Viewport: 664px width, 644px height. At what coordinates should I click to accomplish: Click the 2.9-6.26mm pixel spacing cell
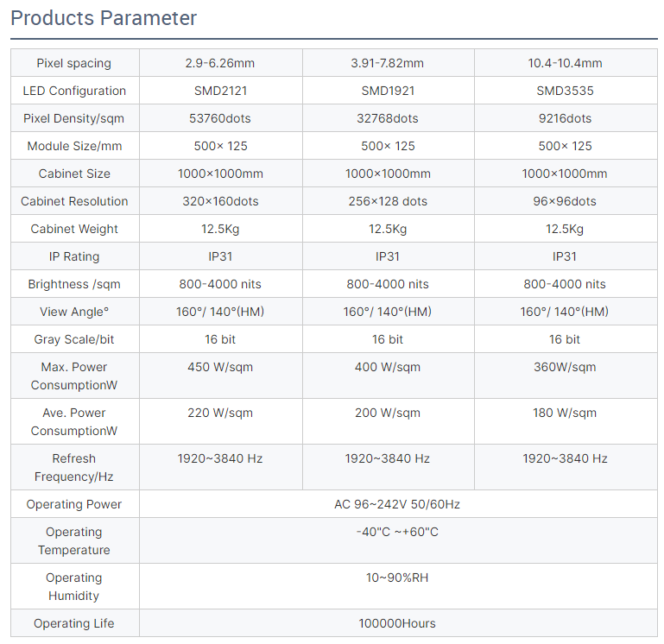(220, 63)
